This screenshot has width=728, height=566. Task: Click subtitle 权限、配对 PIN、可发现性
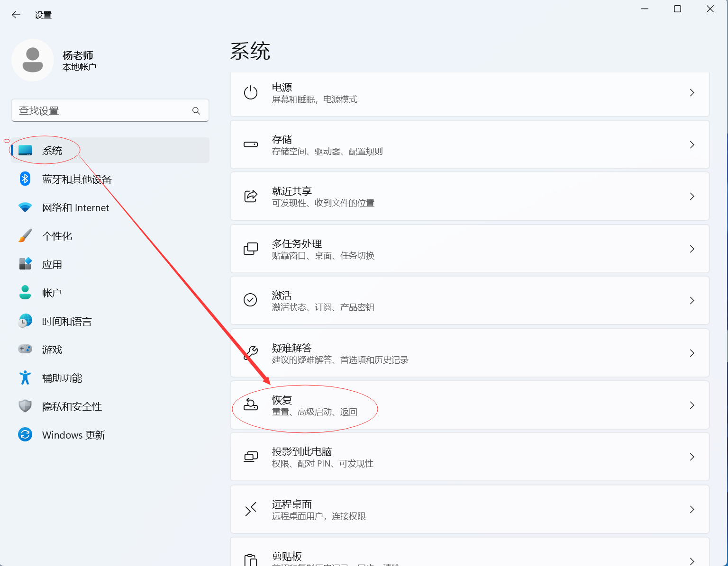tap(323, 464)
